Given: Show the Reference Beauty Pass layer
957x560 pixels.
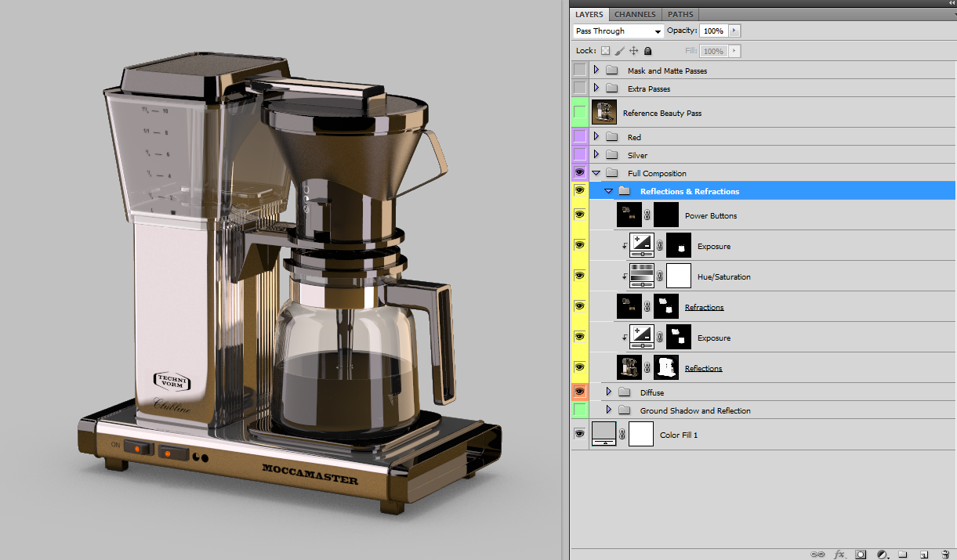Looking at the screenshot, I should click(x=579, y=113).
